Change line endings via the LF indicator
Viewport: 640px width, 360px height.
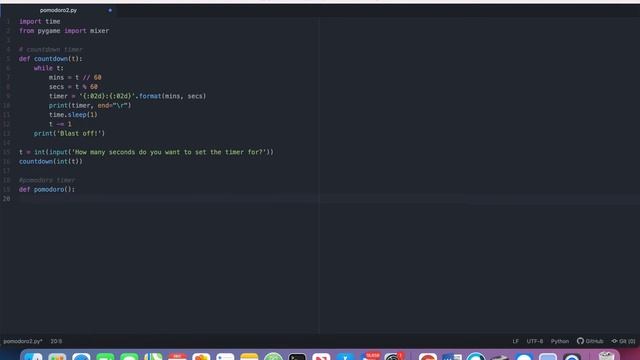(x=516, y=341)
